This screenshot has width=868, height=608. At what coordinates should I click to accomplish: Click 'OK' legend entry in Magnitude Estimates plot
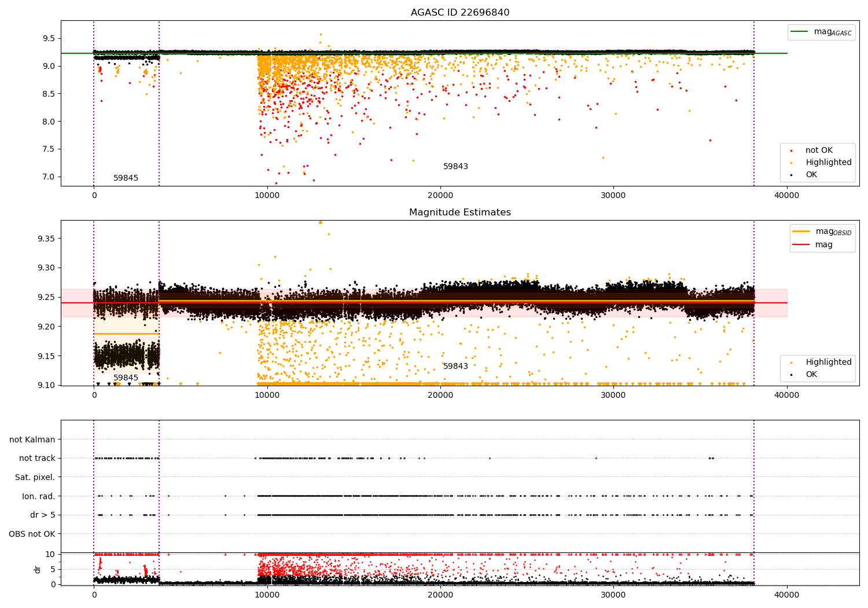pos(811,375)
